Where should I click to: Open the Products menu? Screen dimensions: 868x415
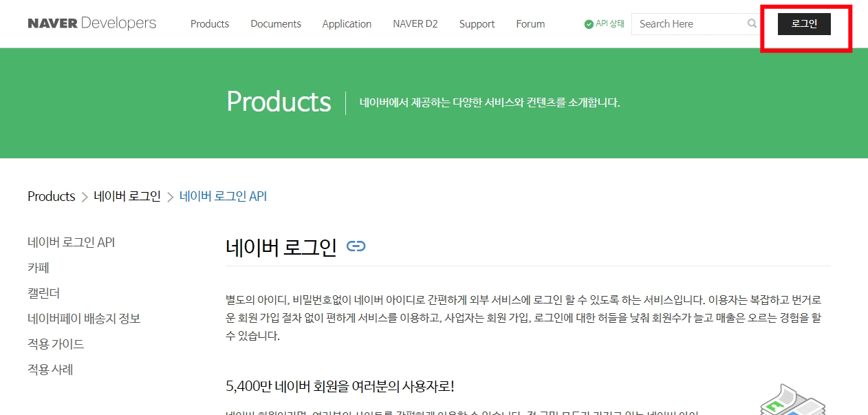(x=210, y=24)
